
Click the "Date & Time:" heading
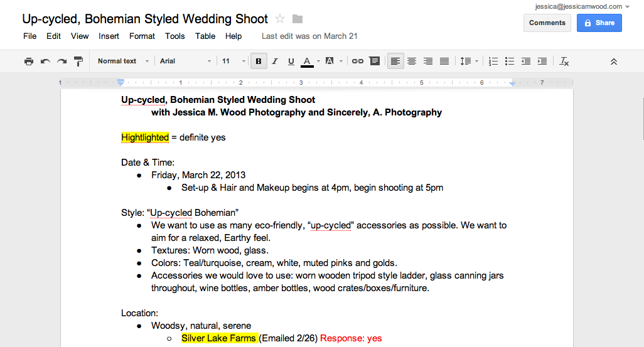pos(148,163)
